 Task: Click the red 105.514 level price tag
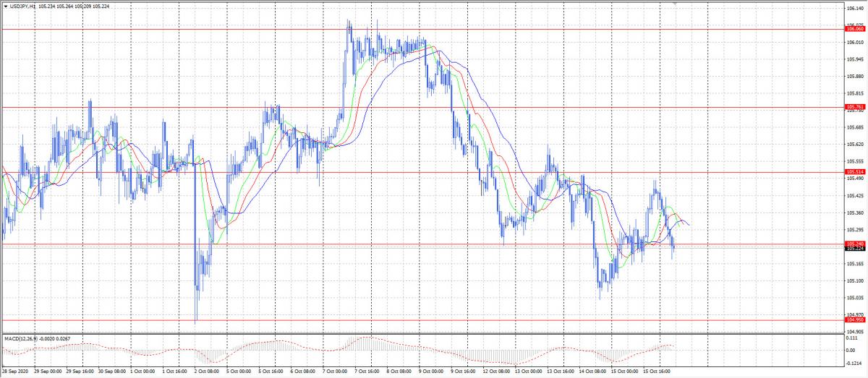[854, 172]
